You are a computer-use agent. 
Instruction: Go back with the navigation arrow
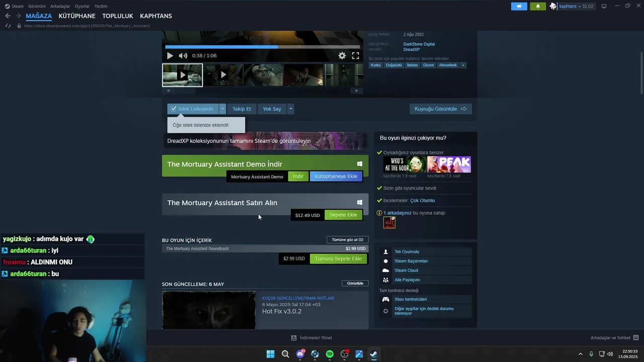pyautogui.click(x=8, y=16)
